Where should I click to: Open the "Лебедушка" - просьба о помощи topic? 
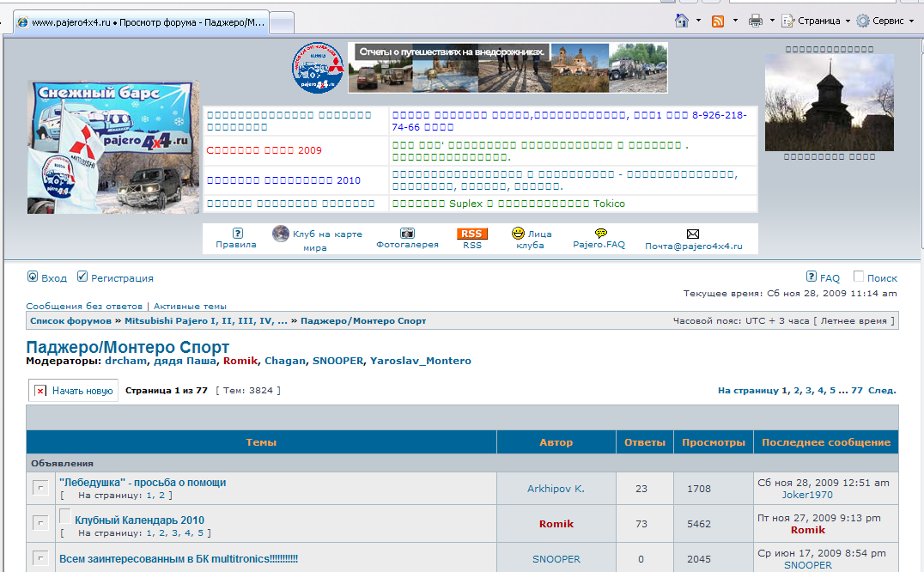tap(143, 483)
